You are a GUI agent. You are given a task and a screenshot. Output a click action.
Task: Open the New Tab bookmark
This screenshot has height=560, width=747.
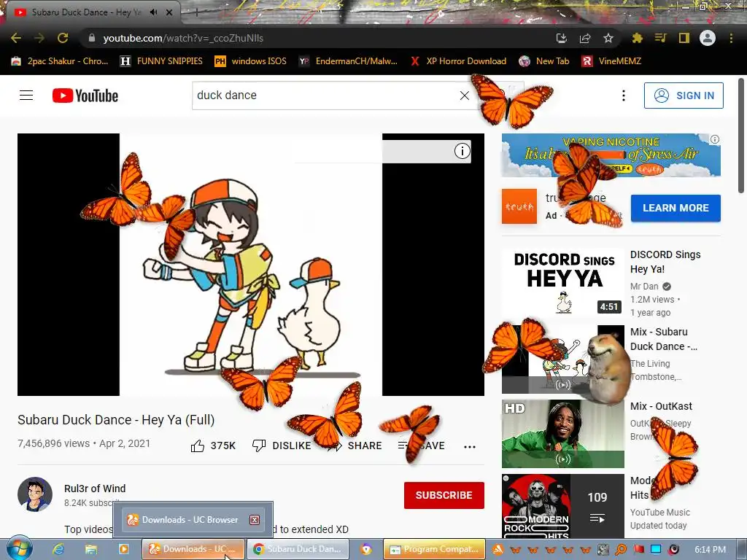[543, 61]
